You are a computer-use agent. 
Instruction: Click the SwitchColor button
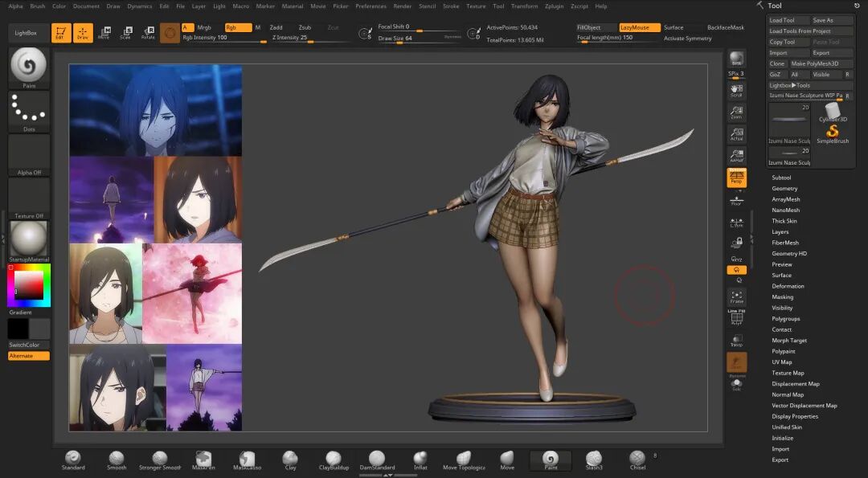click(x=29, y=345)
